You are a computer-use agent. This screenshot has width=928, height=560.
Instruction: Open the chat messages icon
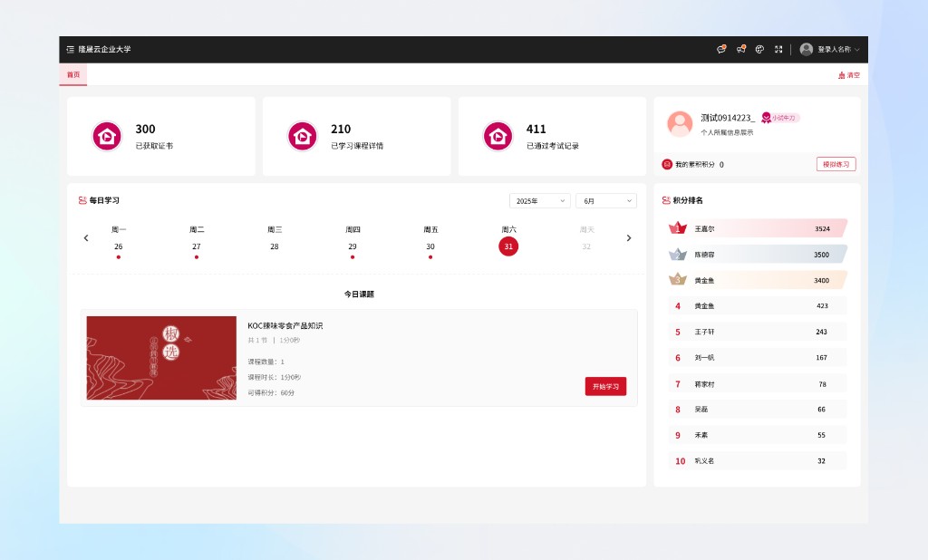[721, 49]
